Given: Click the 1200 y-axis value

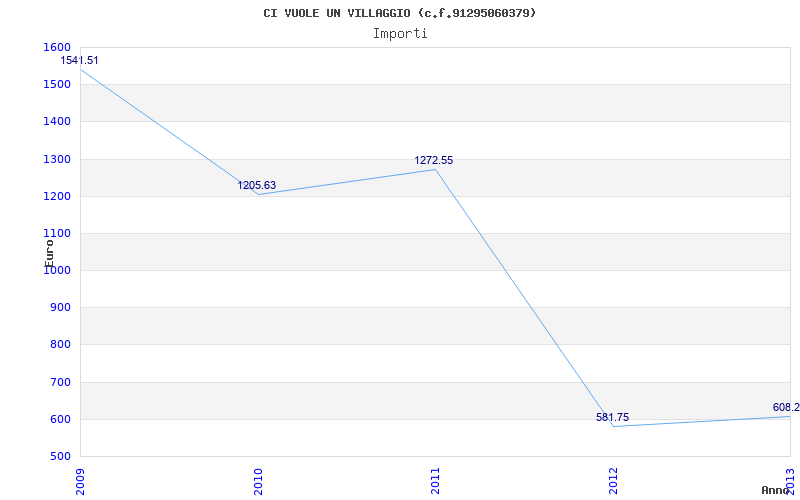Looking at the screenshot, I should click(58, 196).
